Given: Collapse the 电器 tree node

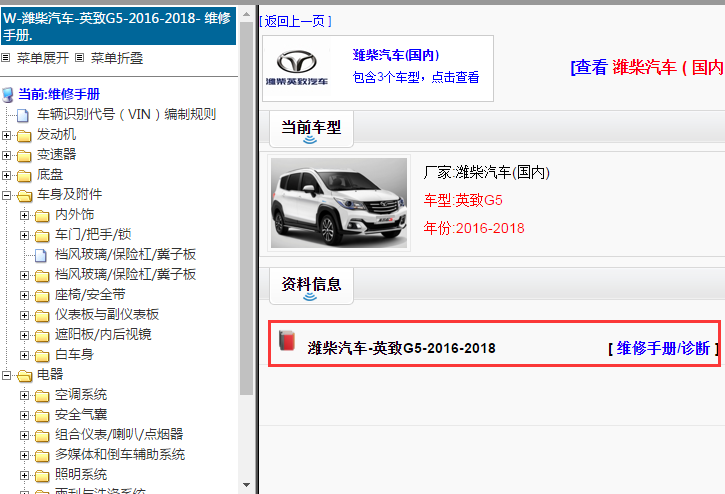Looking at the screenshot, I should pyautogui.click(x=6, y=376).
